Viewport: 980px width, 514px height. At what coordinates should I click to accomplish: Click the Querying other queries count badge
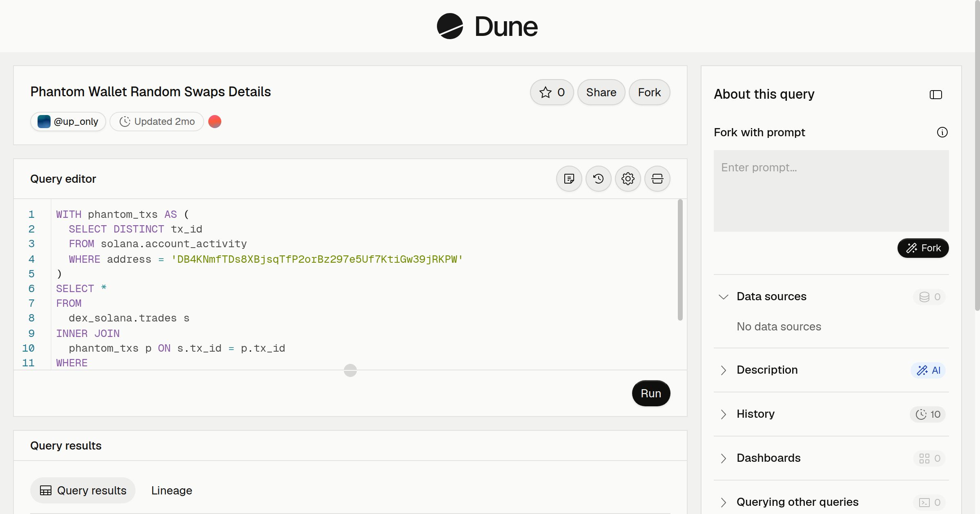tap(929, 503)
